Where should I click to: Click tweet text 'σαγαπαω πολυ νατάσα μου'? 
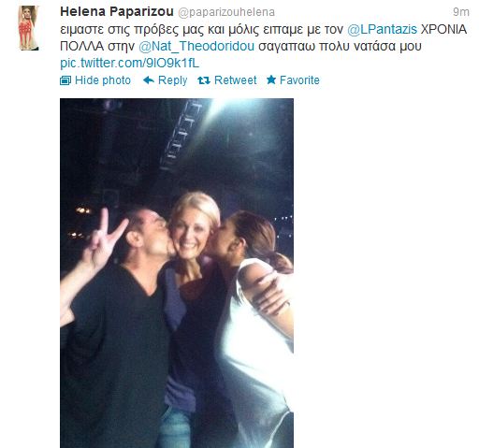pyautogui.click(x=340, y=46)
